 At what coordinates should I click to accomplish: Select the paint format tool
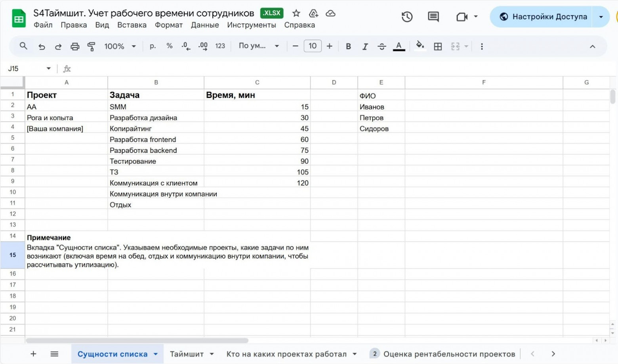click(91, 46)
